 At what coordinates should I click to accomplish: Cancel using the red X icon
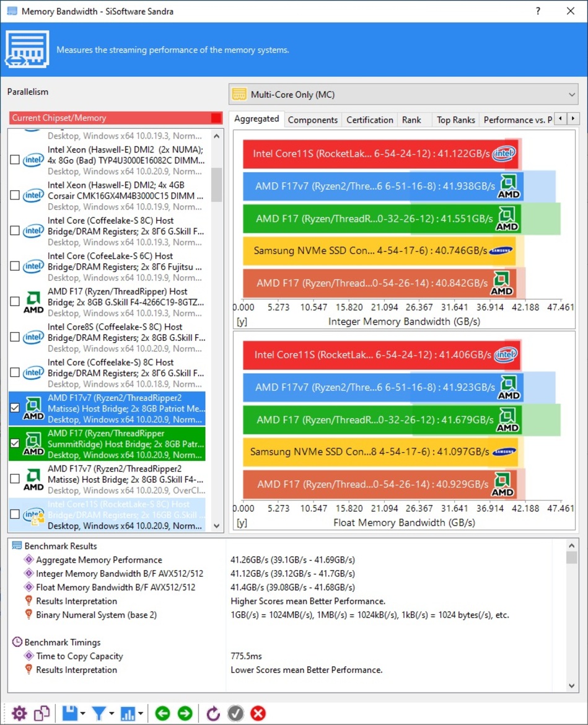(258, 713)
